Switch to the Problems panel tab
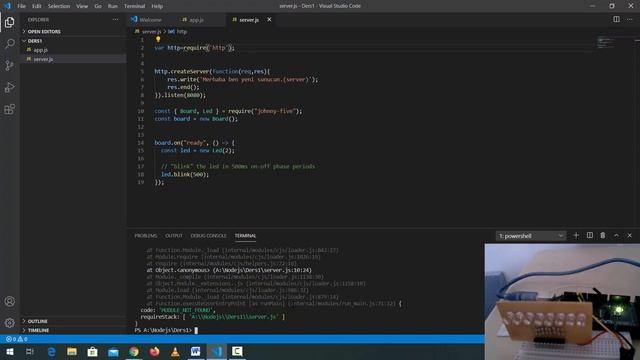This screenshot has width=640, height=360. pyautogui.click(x=146, y=236)
